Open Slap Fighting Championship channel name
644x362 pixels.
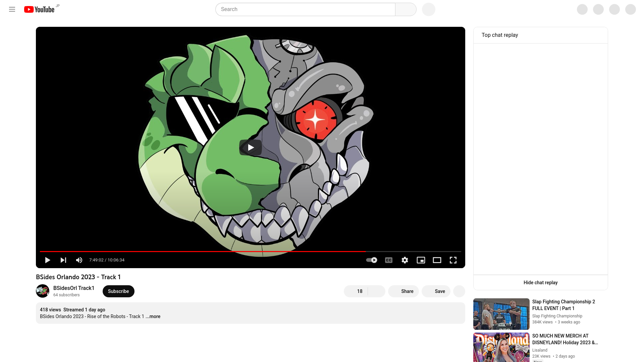pos(557,316)
